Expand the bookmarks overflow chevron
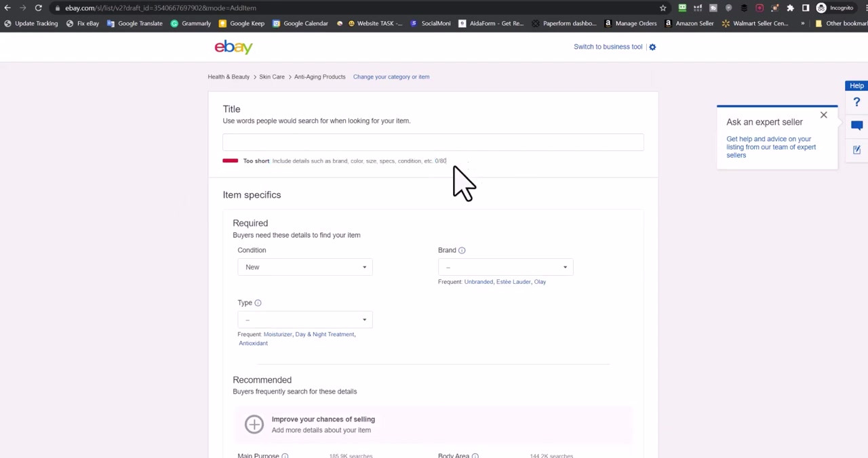 802,23
